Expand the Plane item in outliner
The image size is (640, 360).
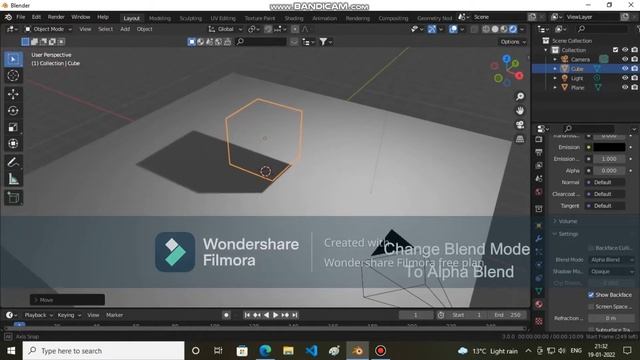pyautogui.click(x=555, y=87)
